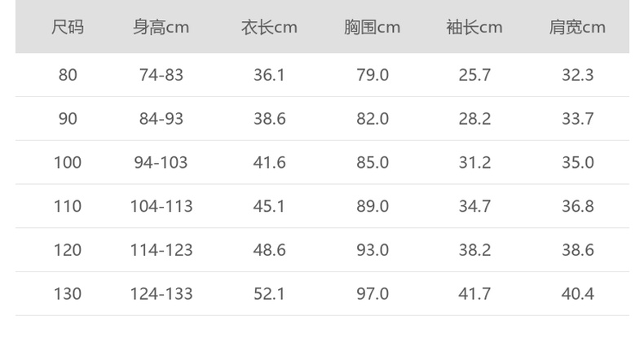Click the 衣长cm header cell
Viewport: 644px width, 351px height.
click(269, 28)
